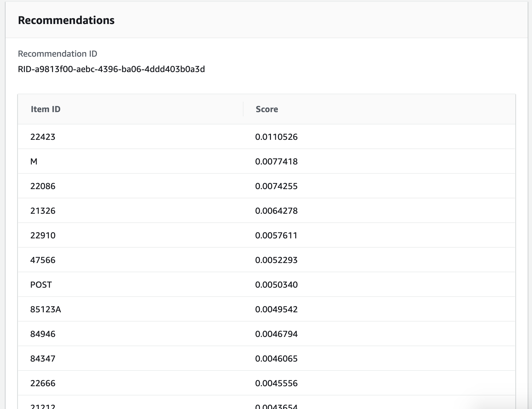Select score 0.0046794

(x=276, y=334)
